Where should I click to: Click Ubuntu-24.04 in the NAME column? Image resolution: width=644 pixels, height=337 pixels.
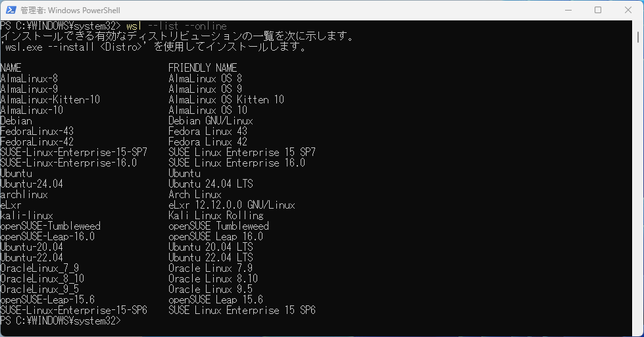[32, 184]
